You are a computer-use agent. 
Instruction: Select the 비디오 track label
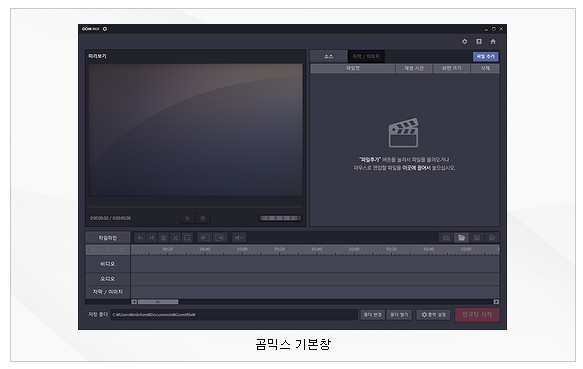108,264
